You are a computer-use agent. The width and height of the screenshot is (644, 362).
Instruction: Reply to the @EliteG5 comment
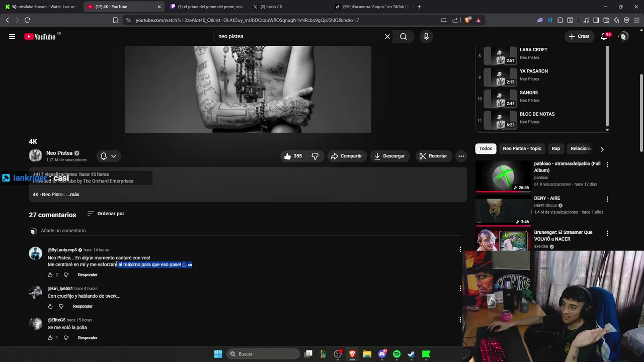coord(88,338)
